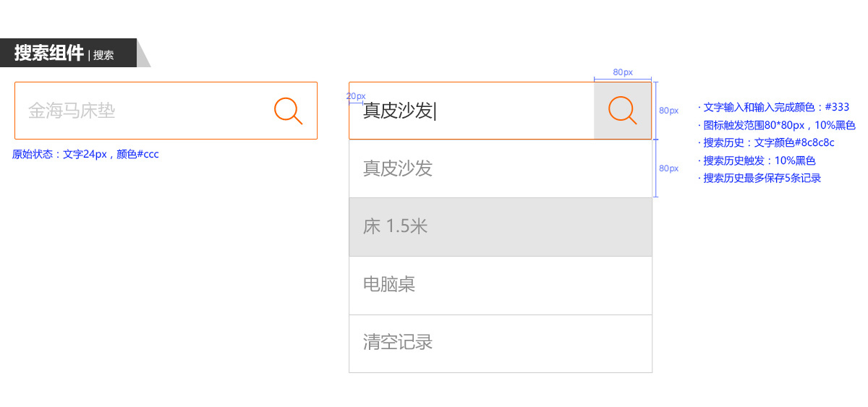
Task: Click the 搜索组件 header title
Action: tap(48, 53)
